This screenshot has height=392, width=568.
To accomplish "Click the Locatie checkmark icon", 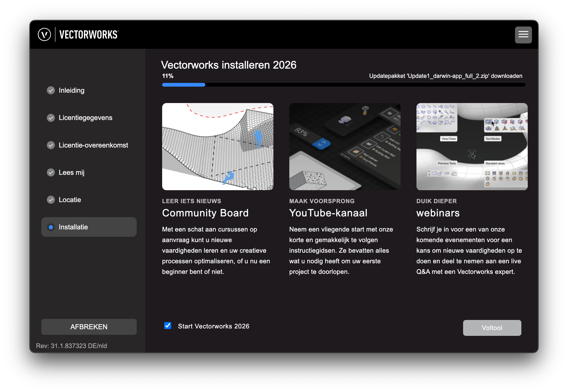I will click(x=51, y=200).
